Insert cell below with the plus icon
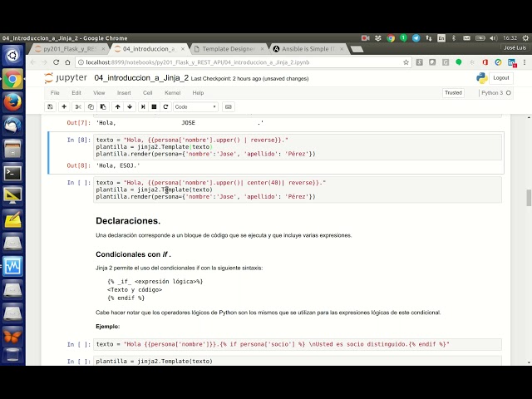 click(64, 107)
